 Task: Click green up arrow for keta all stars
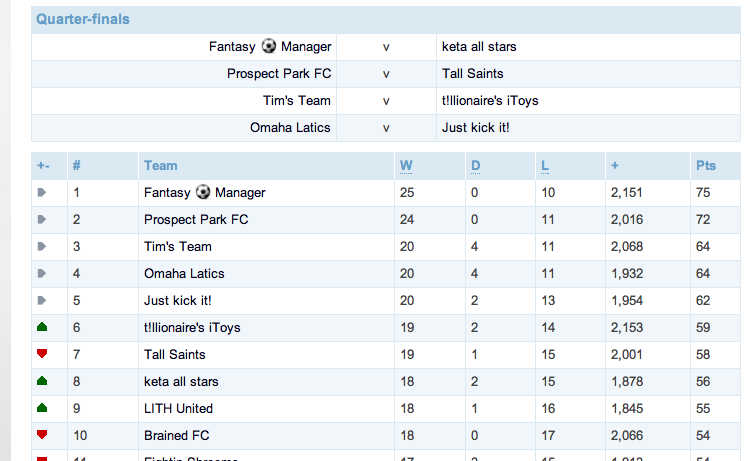coord(42,381)
